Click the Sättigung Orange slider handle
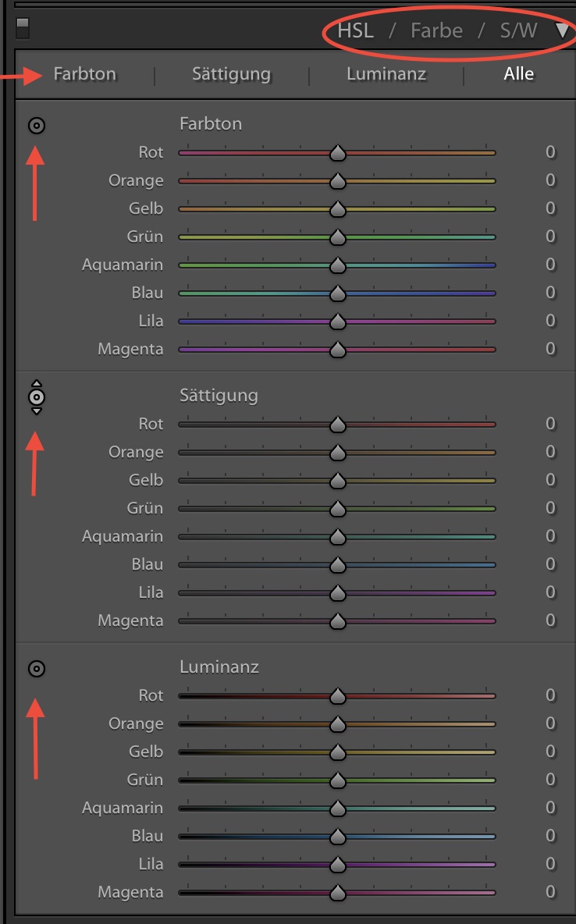The height and width of the screenshot is (924, 576). [x=337, y=453]
